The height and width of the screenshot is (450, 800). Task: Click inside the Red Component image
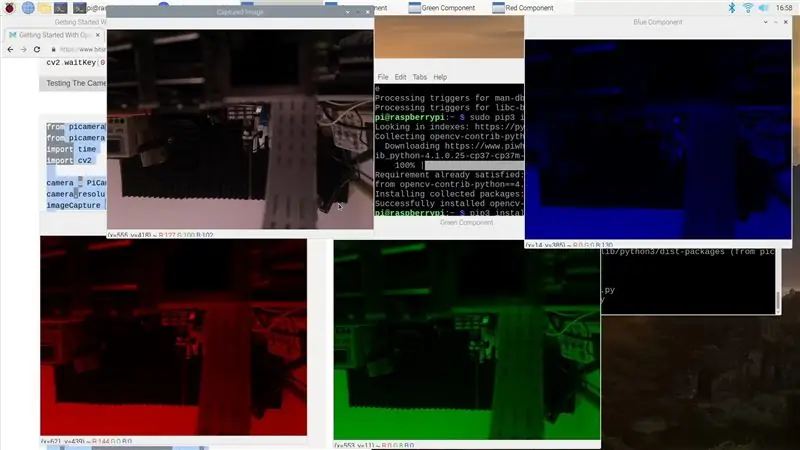pos(173,337)
